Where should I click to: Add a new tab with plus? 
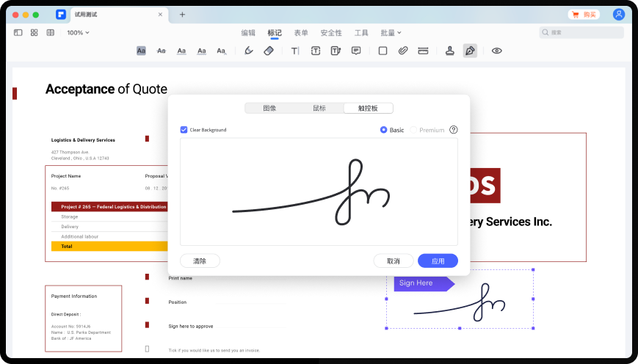click(x=182, y=15)
